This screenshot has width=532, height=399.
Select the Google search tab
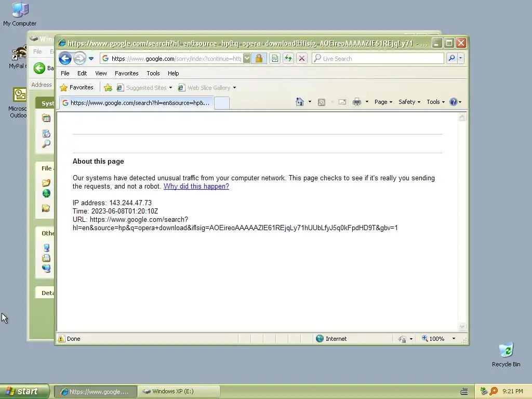point(137,103)
